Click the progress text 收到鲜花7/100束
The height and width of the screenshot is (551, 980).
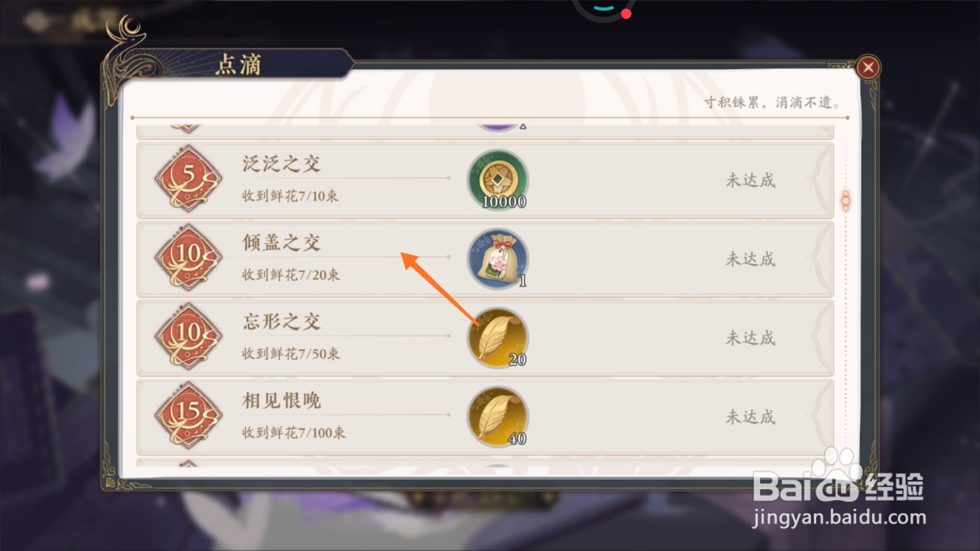click(x=293, y=433)
